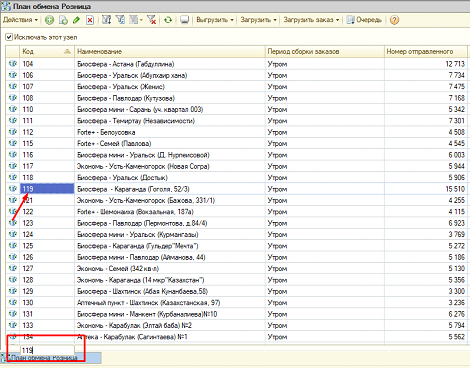This screenshot has height=369, width=470.
Task: Click the node icon in row 107
Action: (x=13, y=86)
